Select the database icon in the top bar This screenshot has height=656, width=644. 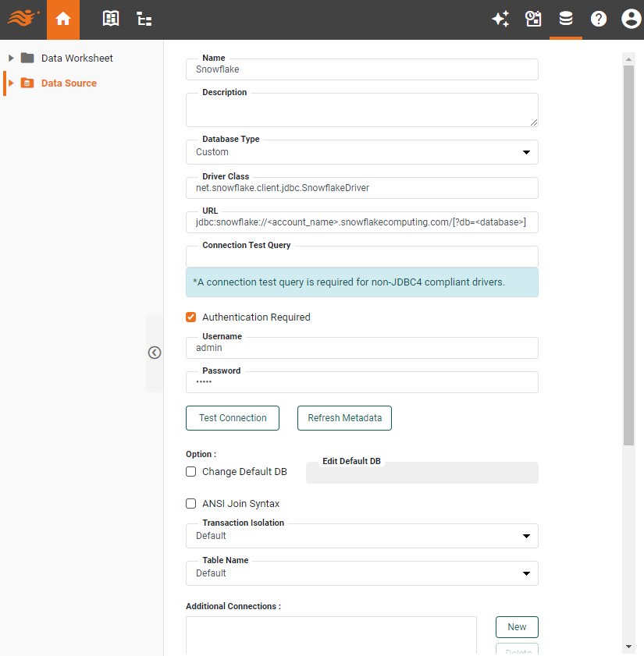[566, 19]
